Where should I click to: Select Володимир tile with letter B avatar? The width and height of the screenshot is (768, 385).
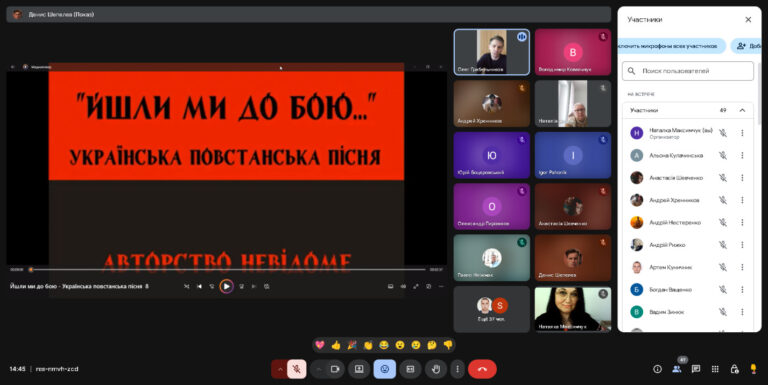(x=573, y=52)
